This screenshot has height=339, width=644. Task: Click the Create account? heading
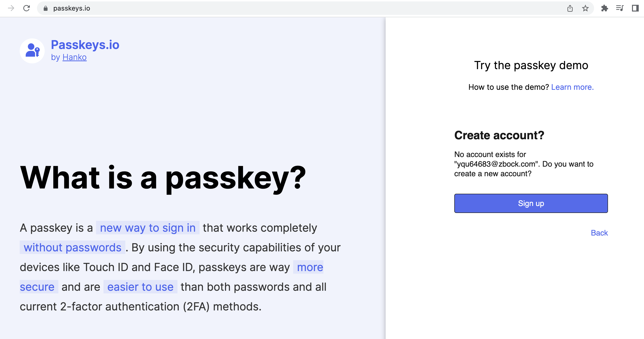coord(499,135)
